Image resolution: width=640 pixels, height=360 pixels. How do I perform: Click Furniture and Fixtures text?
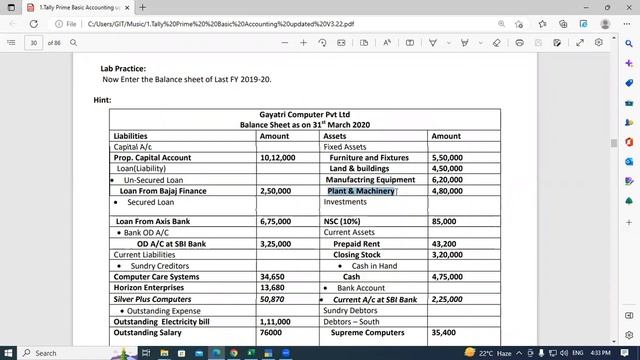[369, 158]
